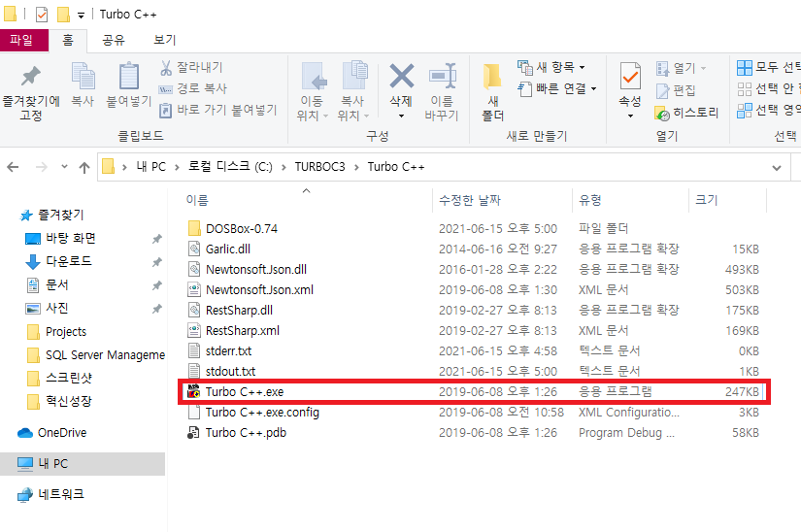Viewport: 801px width, 532px height.
Task: Select the Turbo C++.exe.config file
Action: click(x=474, y=413)
